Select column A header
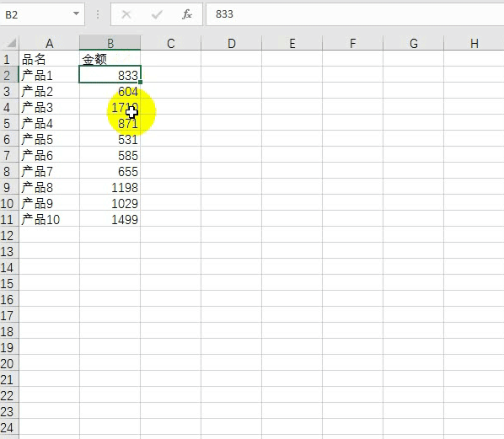Viewport: 504px width, 439px height. pyautogui.click(x=49, y=43)
